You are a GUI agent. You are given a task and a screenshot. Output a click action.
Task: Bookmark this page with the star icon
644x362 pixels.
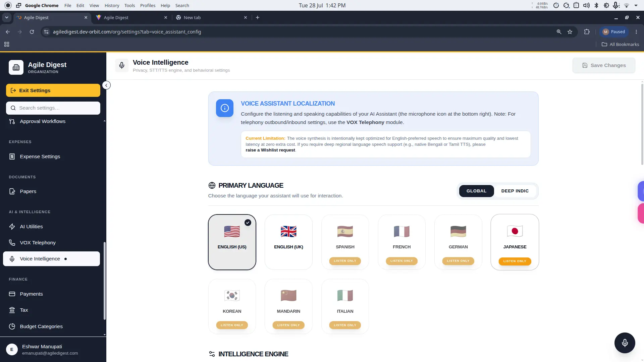click(x=570, y=32)
